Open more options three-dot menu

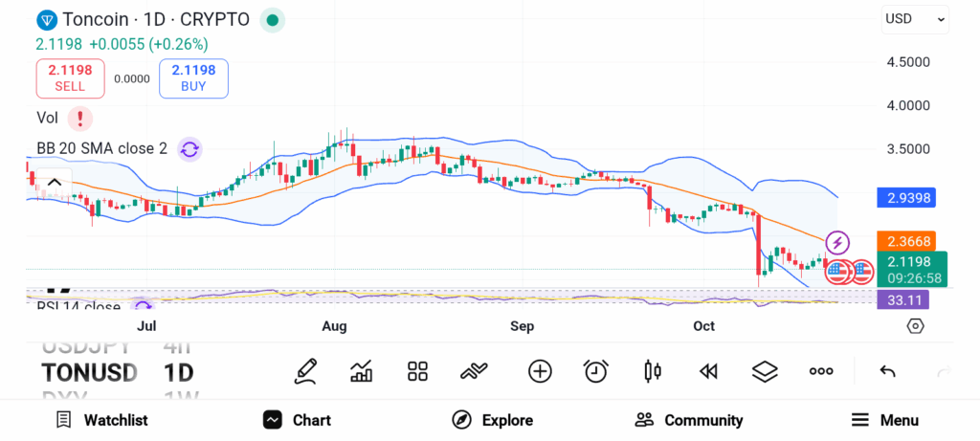click(x=821, y=371)
